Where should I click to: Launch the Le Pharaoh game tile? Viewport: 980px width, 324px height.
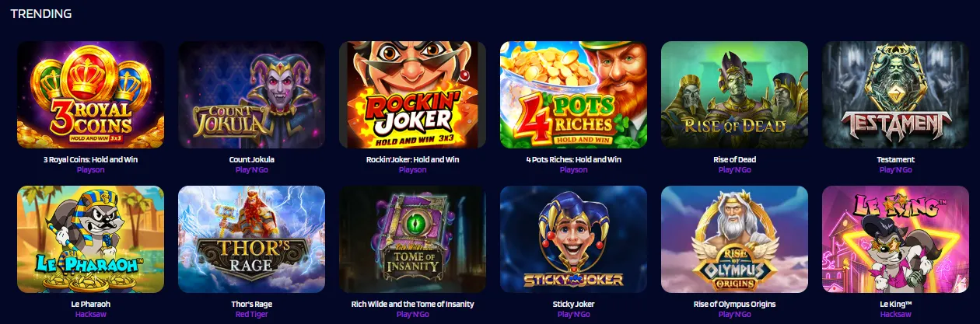click(90, 239)
